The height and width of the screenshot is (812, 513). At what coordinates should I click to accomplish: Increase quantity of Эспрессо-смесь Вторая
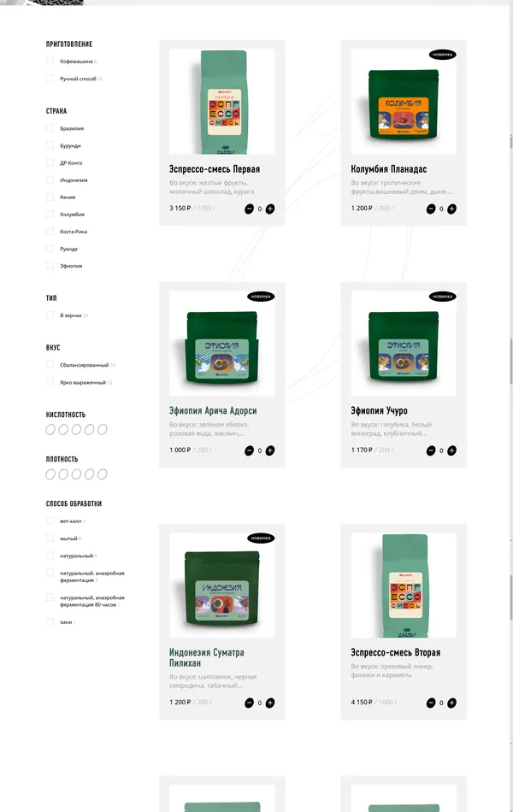(x=451, y=703)
